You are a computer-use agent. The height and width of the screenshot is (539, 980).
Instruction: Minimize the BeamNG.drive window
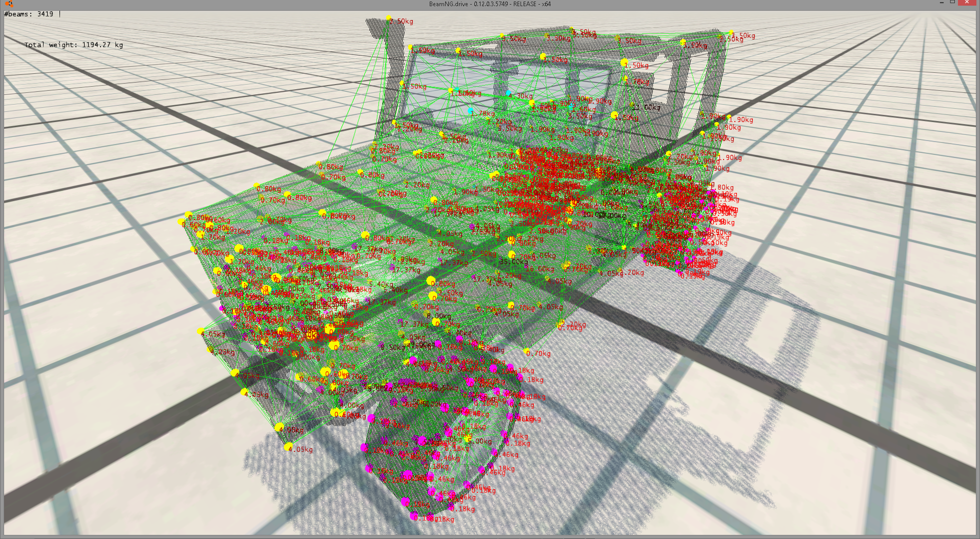942,3
